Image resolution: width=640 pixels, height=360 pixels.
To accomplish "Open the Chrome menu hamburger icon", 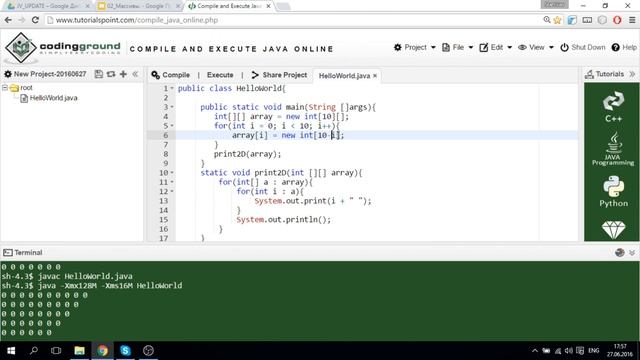I will [632, 20].
